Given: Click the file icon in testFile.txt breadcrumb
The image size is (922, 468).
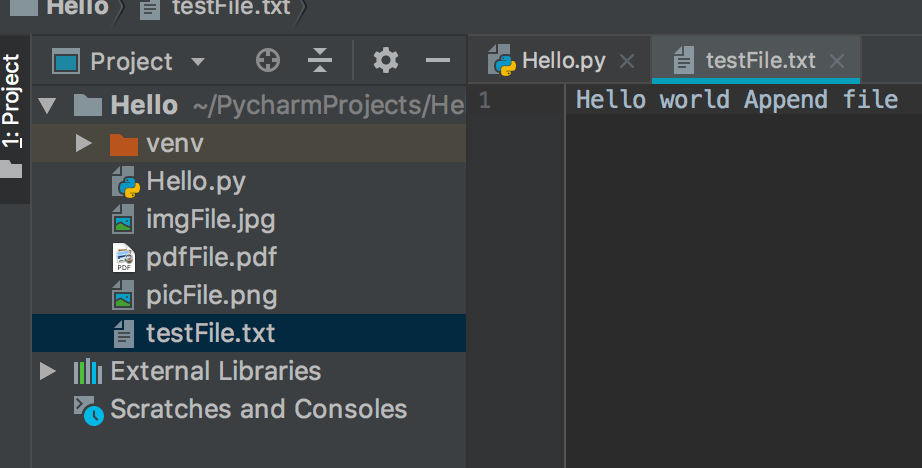Looking at the screenshot, I should [150, 8].
